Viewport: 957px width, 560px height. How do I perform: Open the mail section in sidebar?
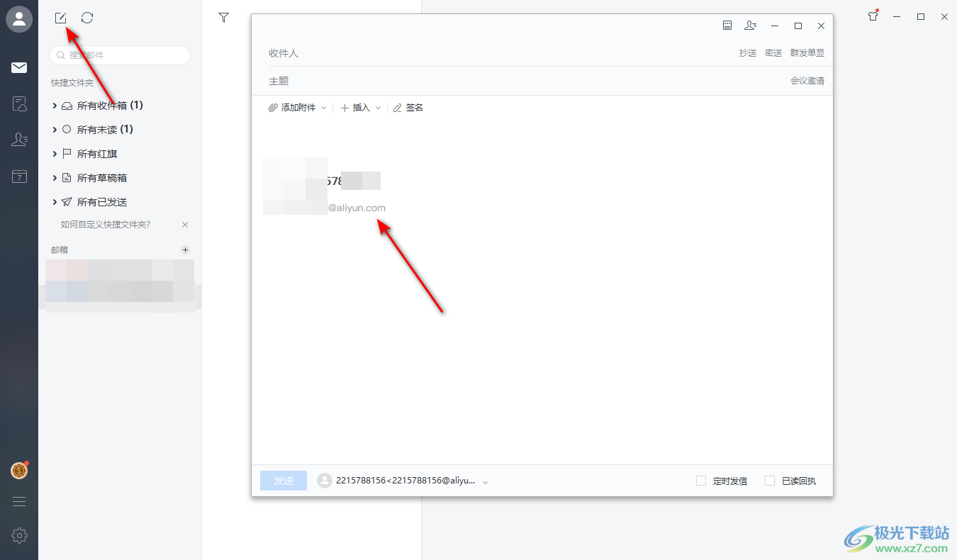coord(19,68)
